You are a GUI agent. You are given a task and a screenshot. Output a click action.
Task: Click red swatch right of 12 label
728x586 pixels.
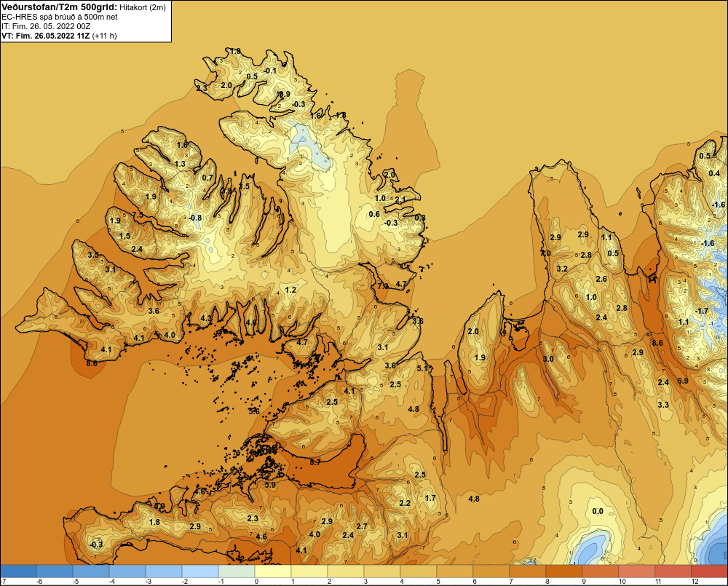coord(710,571)
